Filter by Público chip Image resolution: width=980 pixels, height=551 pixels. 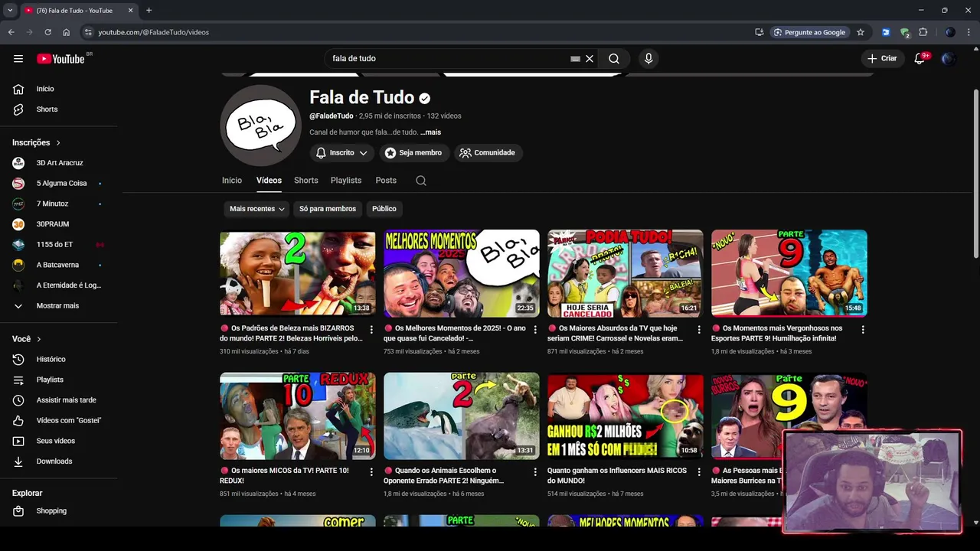pyautogui.click(x=384, y=209)
